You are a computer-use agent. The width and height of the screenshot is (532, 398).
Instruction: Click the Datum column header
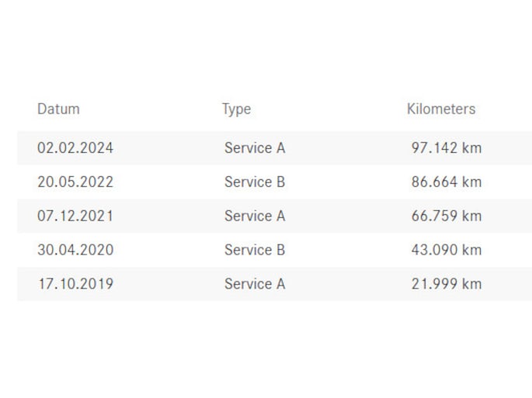58,109
